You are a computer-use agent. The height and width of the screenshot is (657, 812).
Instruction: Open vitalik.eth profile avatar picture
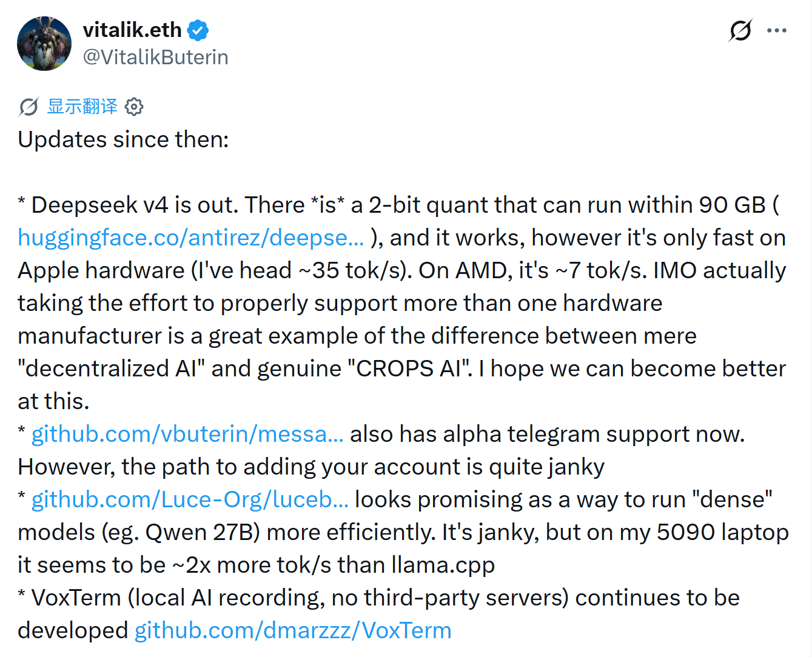(x=44, y=44)
